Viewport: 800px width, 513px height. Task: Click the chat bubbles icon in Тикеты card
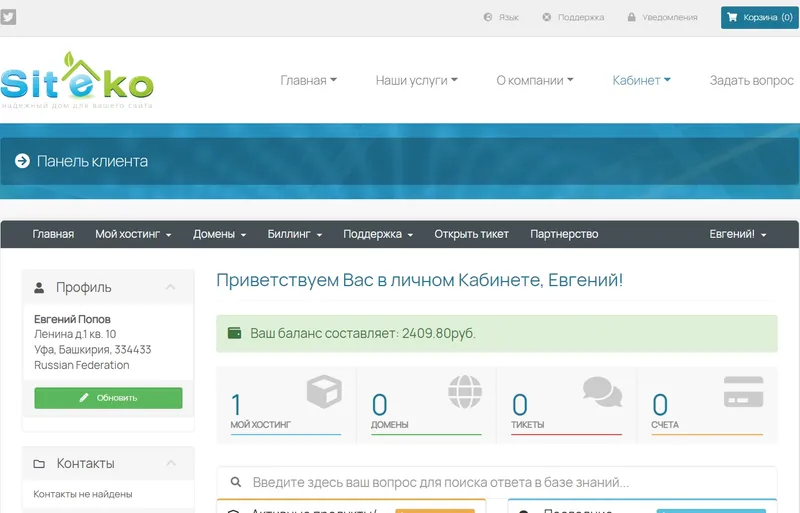(603, 392)
